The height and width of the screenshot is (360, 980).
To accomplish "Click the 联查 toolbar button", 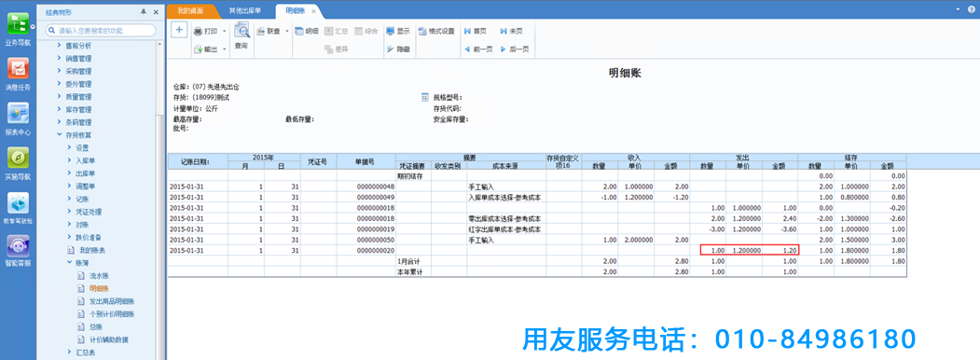I will (x=269, y=31).
